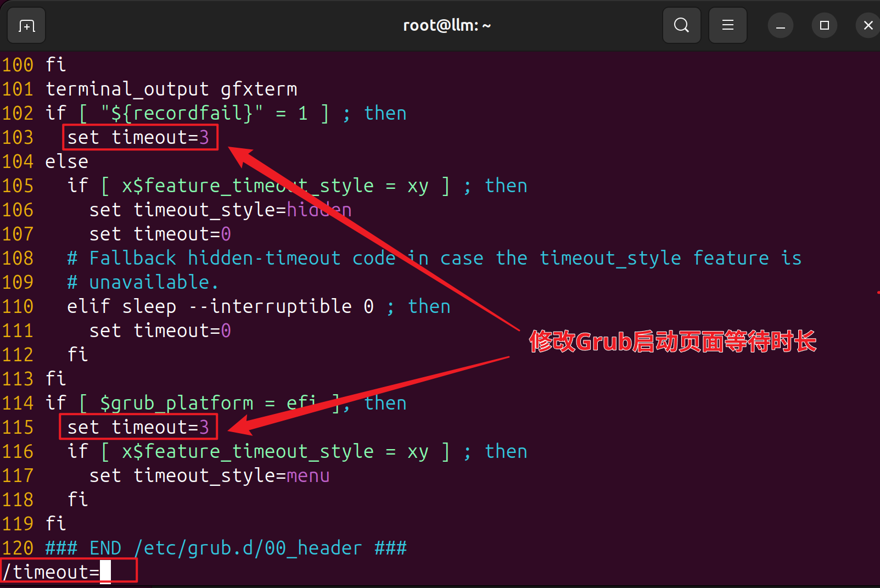This screenshot has width=880, height=588.
Task: Open the hamburger menu
Action: (x=727, y=25)
